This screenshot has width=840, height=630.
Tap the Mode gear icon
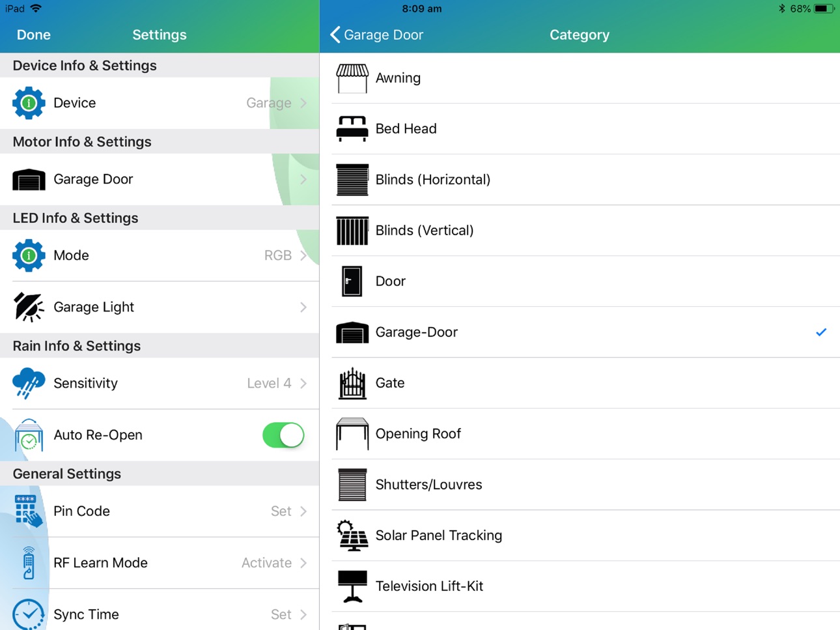[29, 255]
